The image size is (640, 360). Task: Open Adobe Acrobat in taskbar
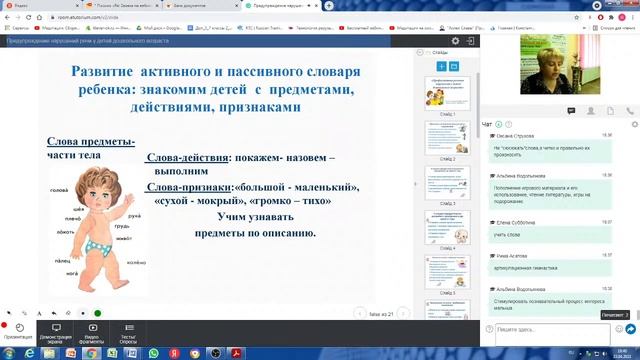236,353
